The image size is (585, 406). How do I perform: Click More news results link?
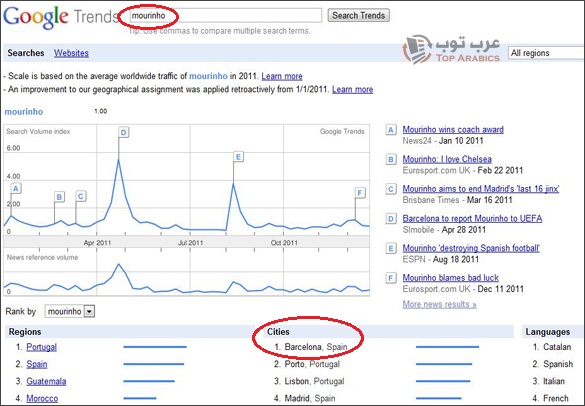coord(439,304)
